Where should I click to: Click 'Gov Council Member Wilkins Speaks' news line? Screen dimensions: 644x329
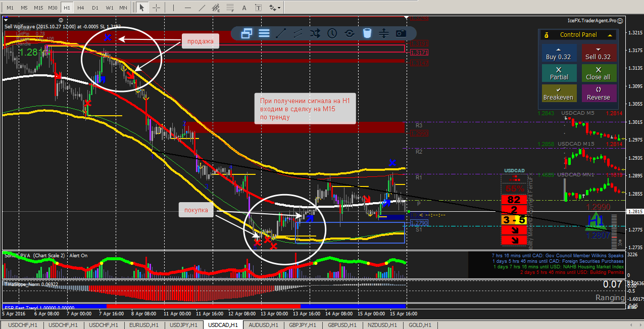point(557,255)
